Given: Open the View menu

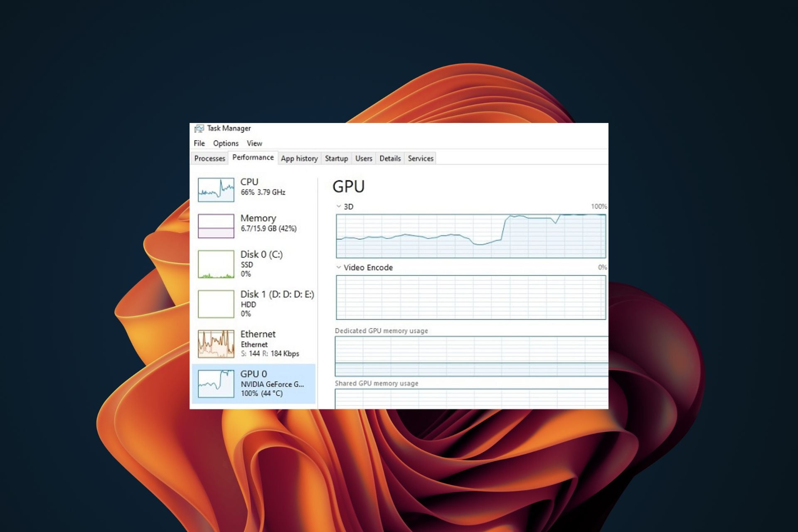Looking at the screenshot, I should click(x=254, y=143).
